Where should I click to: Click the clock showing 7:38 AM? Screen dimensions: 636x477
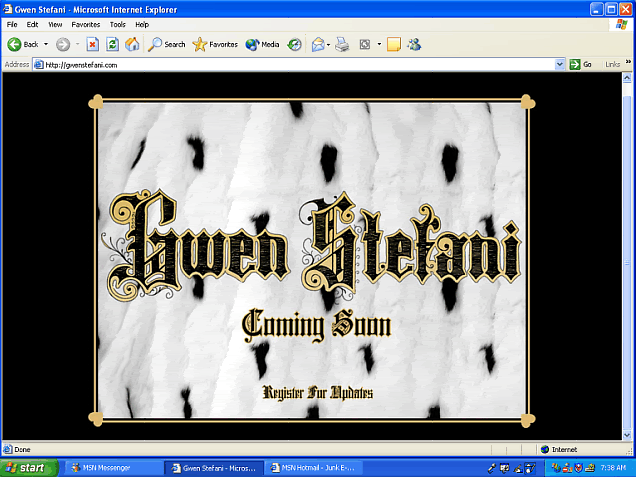[x=613, y=468]
